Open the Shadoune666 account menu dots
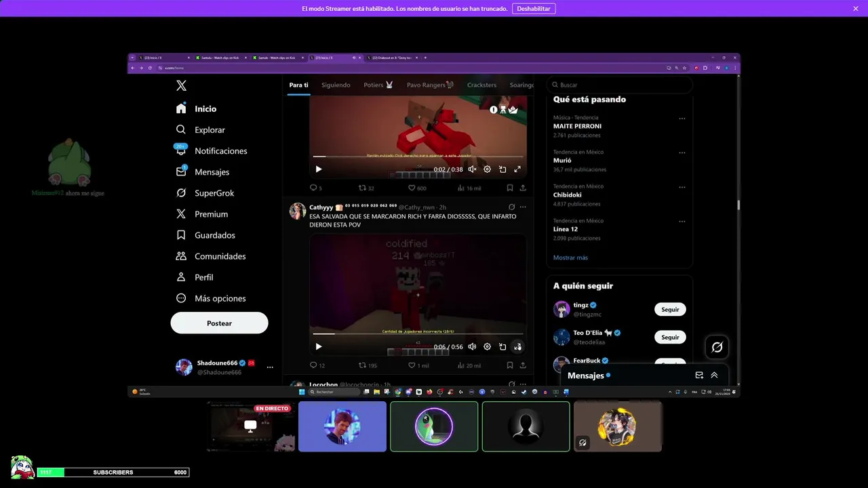 270,367
